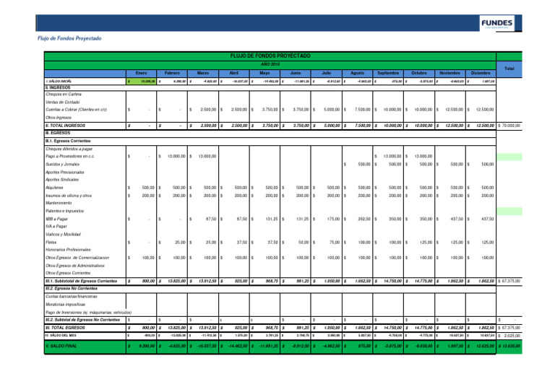
Task: Click the 'Total' column header
Action: (x=509, y=69)
